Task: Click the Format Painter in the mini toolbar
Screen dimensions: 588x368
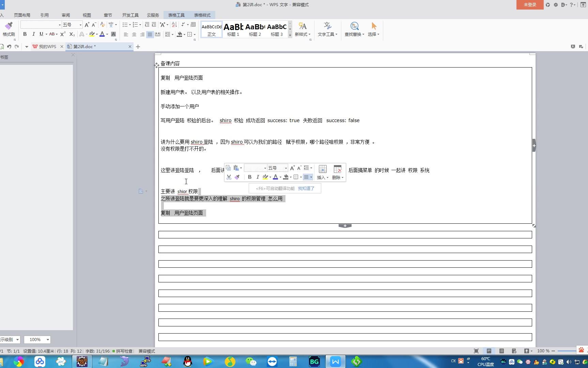Action: [x=237, y=177]
